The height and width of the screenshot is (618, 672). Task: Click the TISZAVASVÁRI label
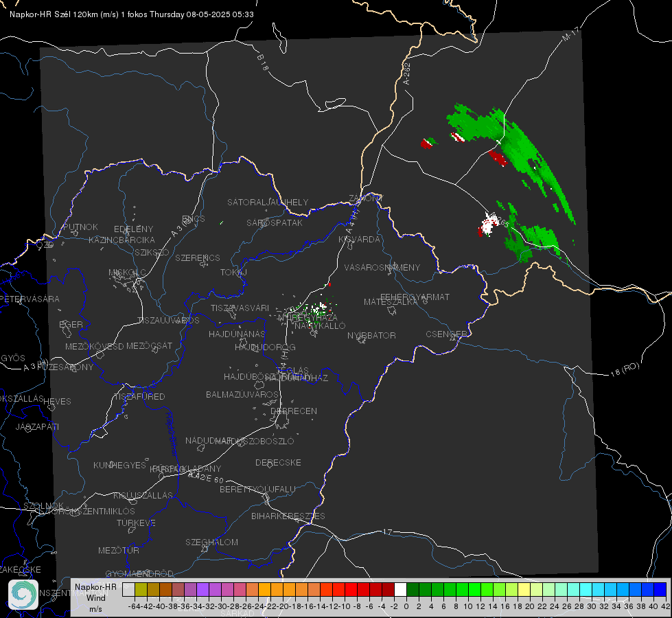240,308
